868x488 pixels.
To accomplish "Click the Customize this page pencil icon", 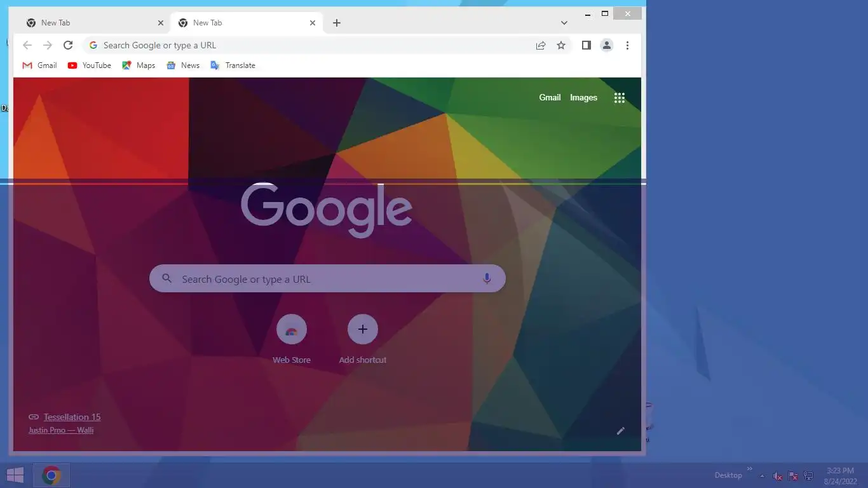I will (621, 431).
